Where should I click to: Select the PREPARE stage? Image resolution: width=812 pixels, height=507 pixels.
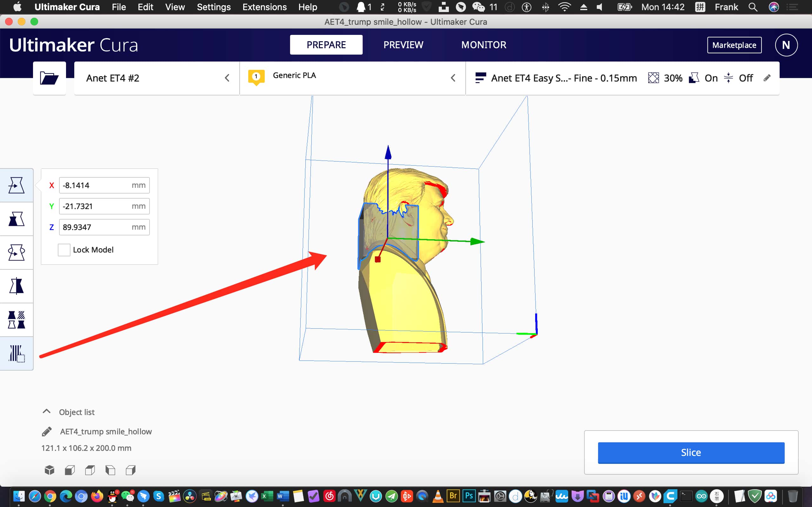tap(326, 45)
